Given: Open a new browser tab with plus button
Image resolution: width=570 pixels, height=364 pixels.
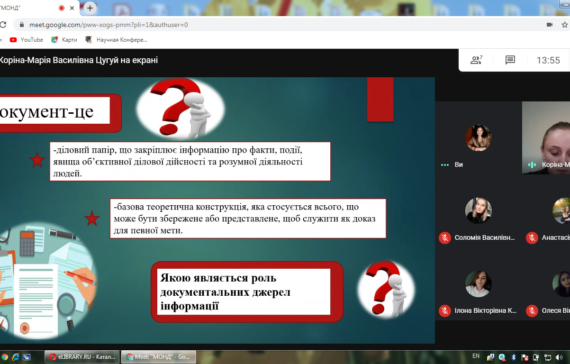Looking at the screenshot, I should tap(90, 8).
